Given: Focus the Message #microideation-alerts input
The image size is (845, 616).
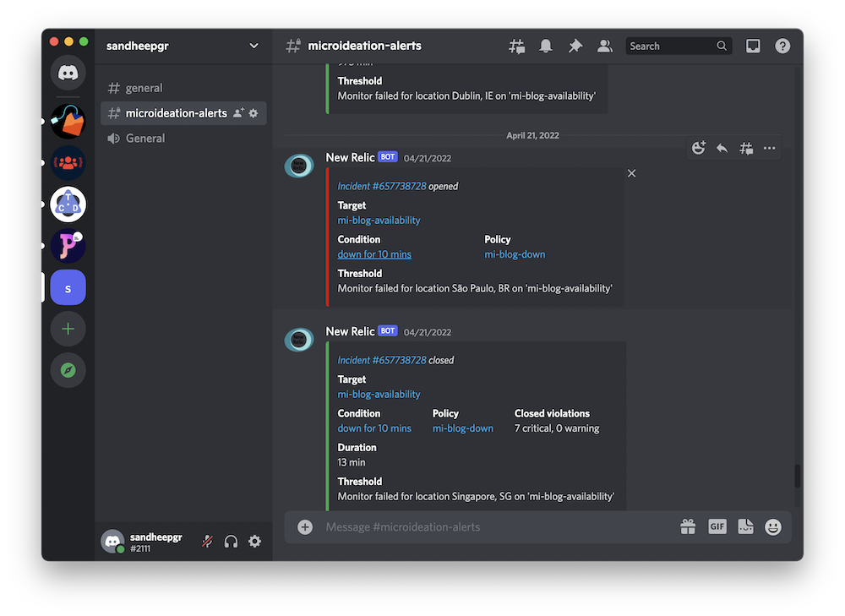Looking at the screenshot, I should pyautogui.click(x=496, y=527).
